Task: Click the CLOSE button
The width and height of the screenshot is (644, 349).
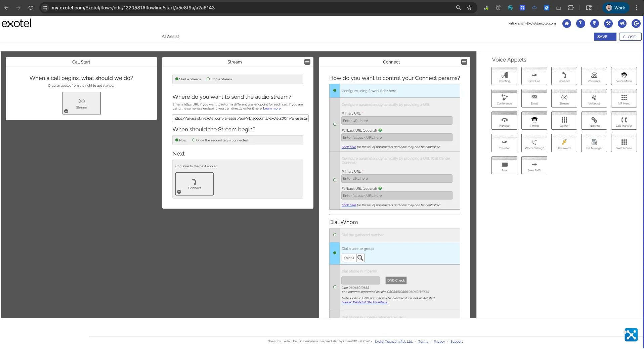Action: point(630,37)
